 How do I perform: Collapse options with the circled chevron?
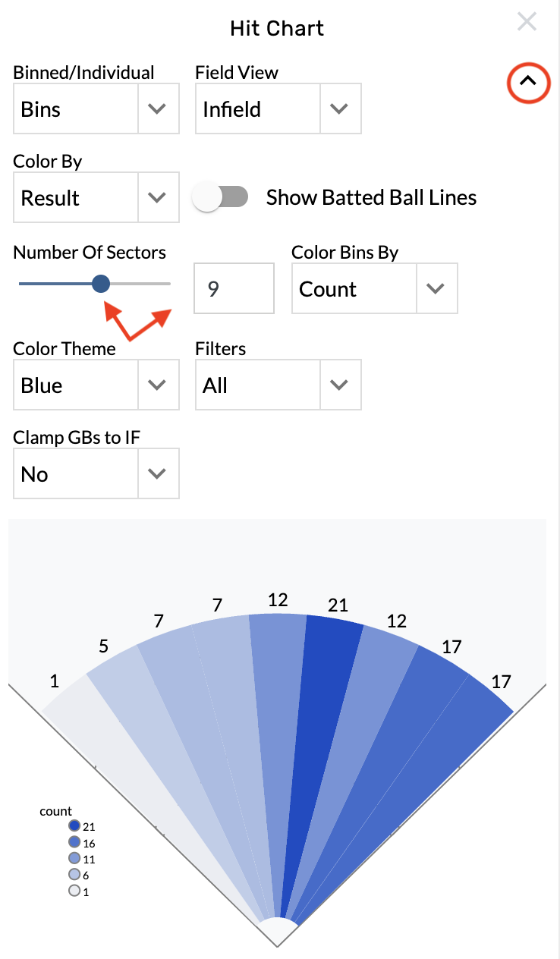pos(527,81)
